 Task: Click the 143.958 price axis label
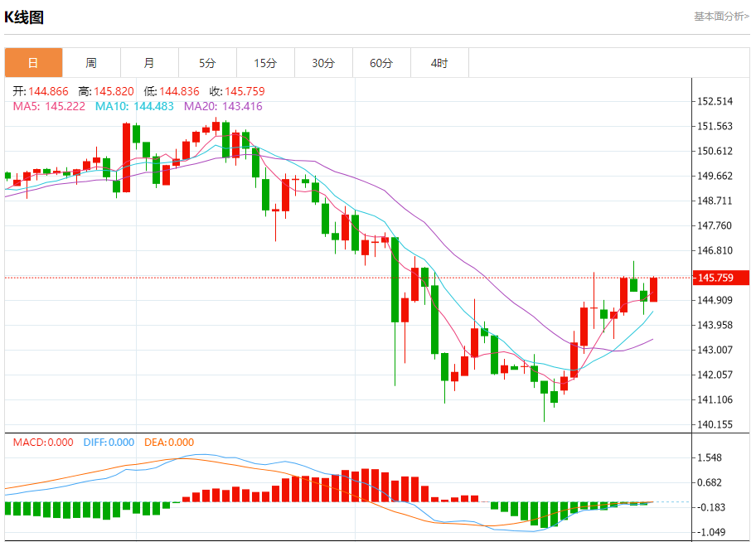click(715, 325)
